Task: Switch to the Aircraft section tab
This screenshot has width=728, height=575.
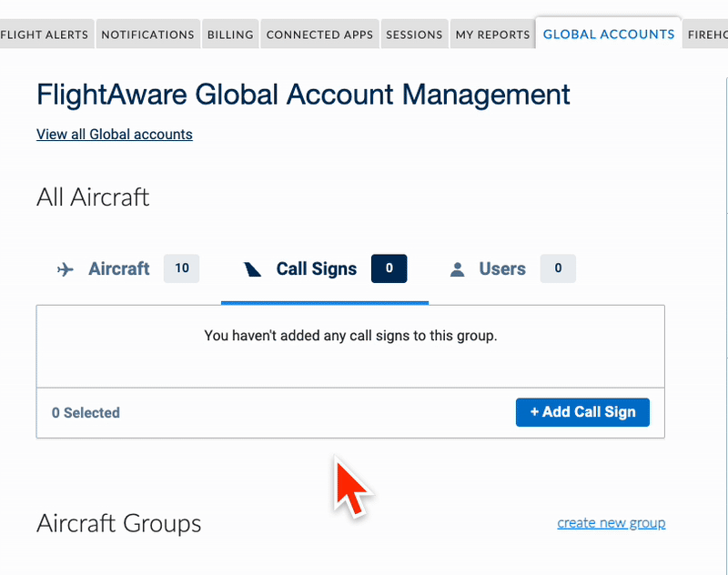Action: (x=128, y=268)
